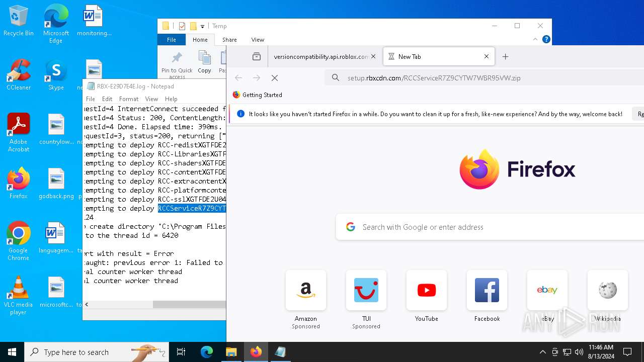Open the notification center on the taskbar
This screenshot has height=362, width=644.
coord(627,352)
